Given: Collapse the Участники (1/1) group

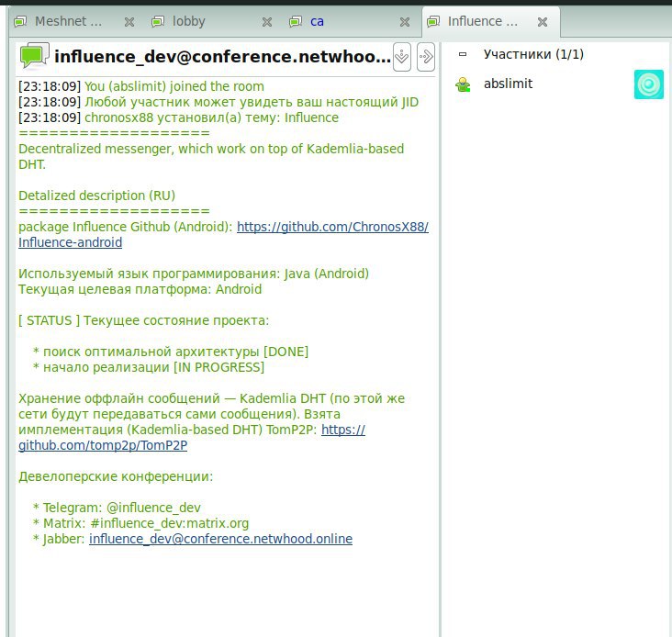Looking at the screenshot, I should coord(463,54).
